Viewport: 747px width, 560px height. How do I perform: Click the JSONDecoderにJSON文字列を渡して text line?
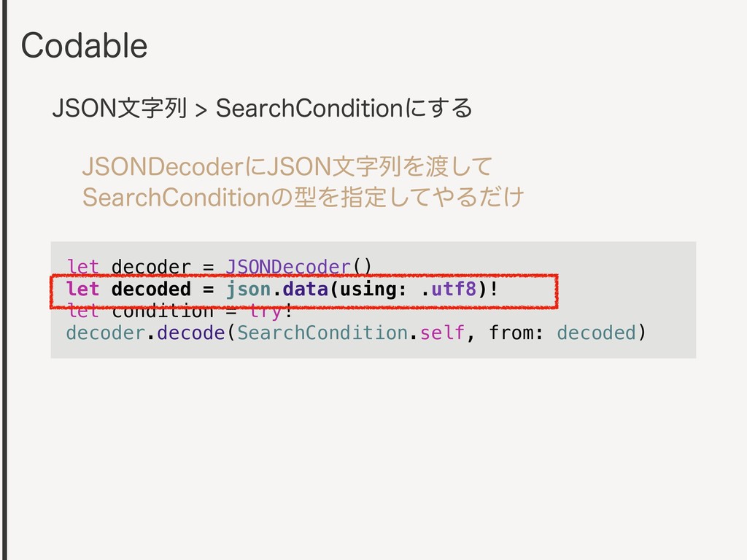(x=287, y=167)
